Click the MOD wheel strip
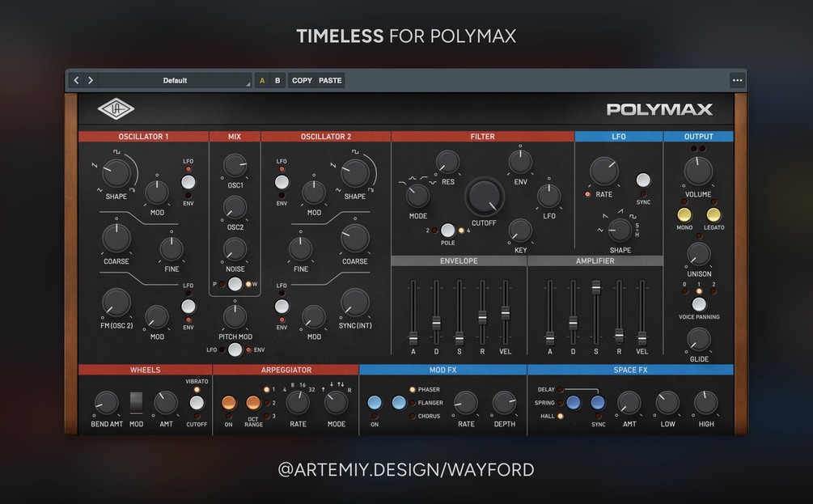 [136, 403]
